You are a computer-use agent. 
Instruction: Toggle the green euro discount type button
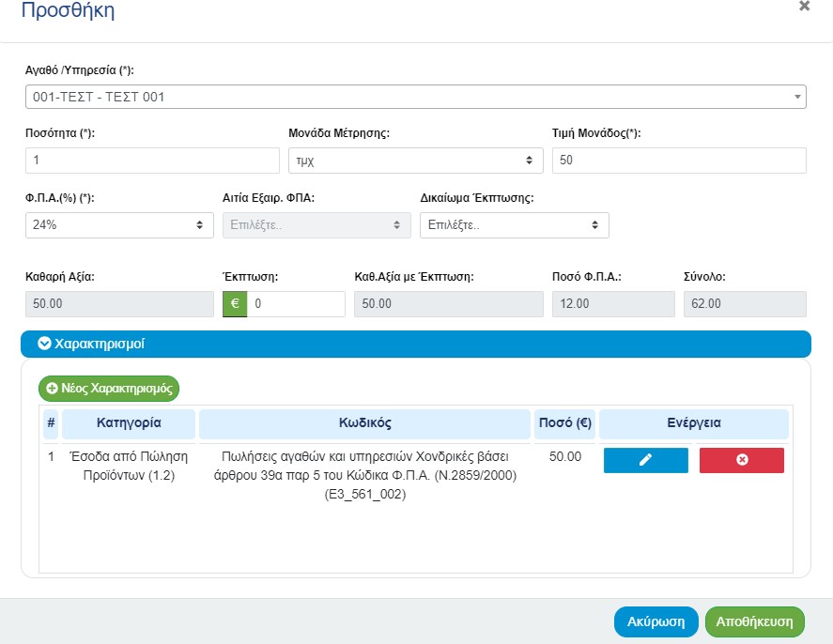235,304
